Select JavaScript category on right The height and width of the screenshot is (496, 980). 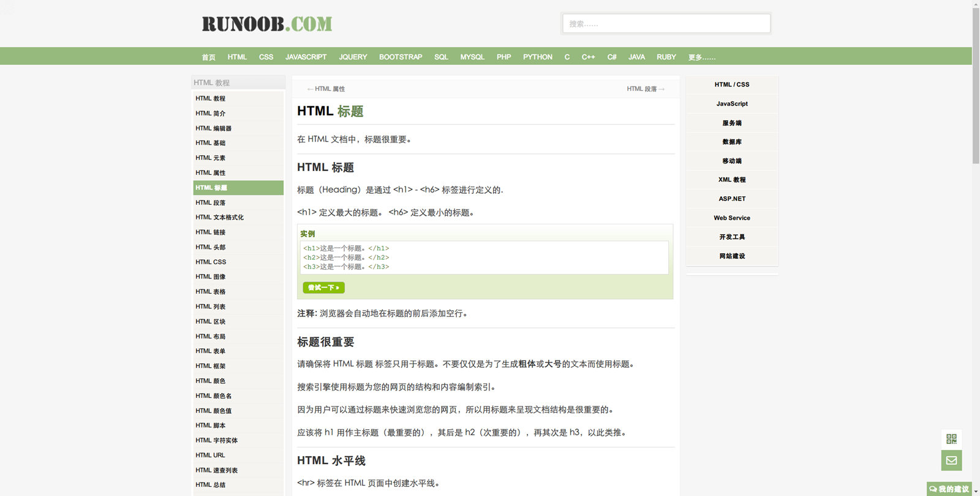732,104
